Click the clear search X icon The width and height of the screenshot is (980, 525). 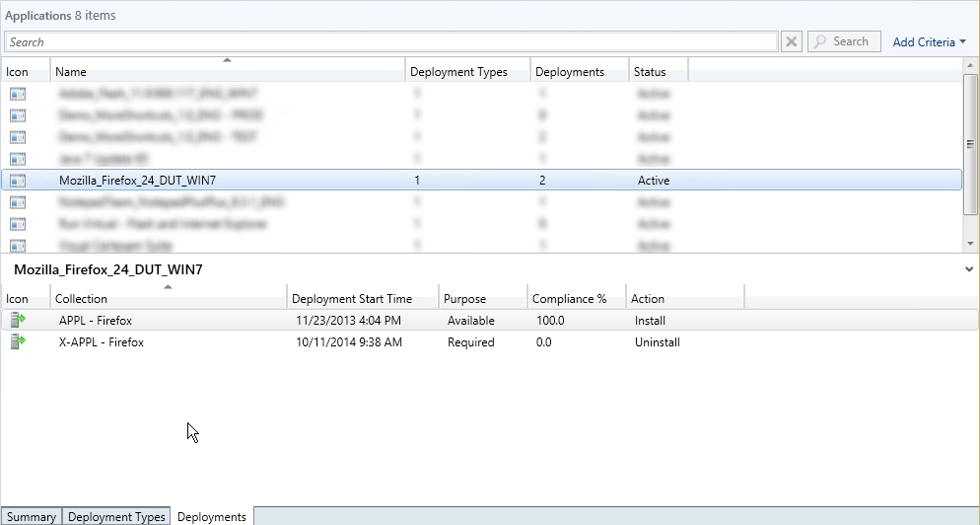click(x=792, y=41)
